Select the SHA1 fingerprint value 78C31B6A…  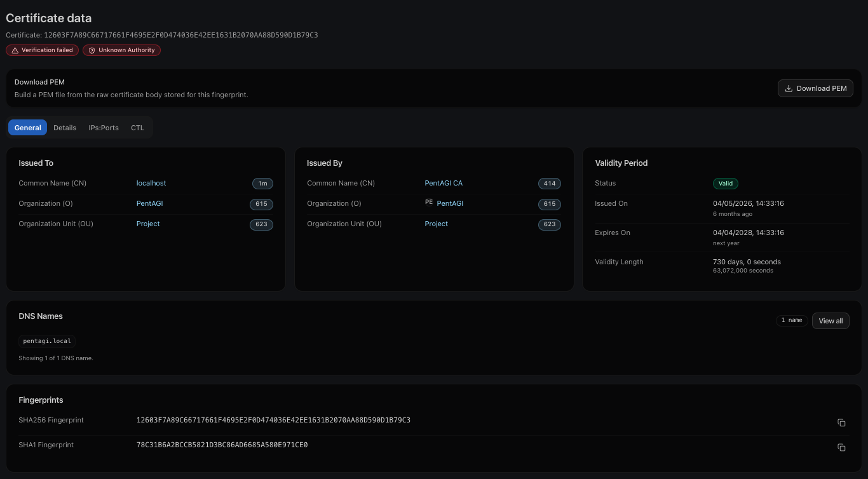point(222,445)
